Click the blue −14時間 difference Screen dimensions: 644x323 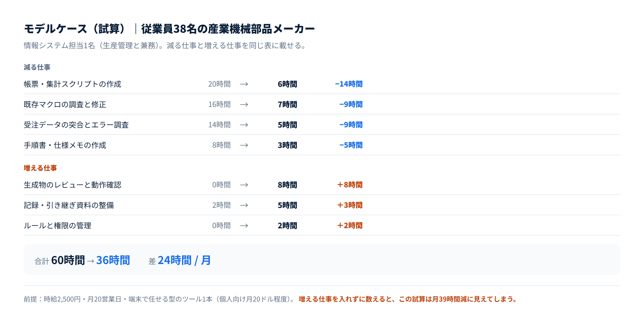click(349, 84)
